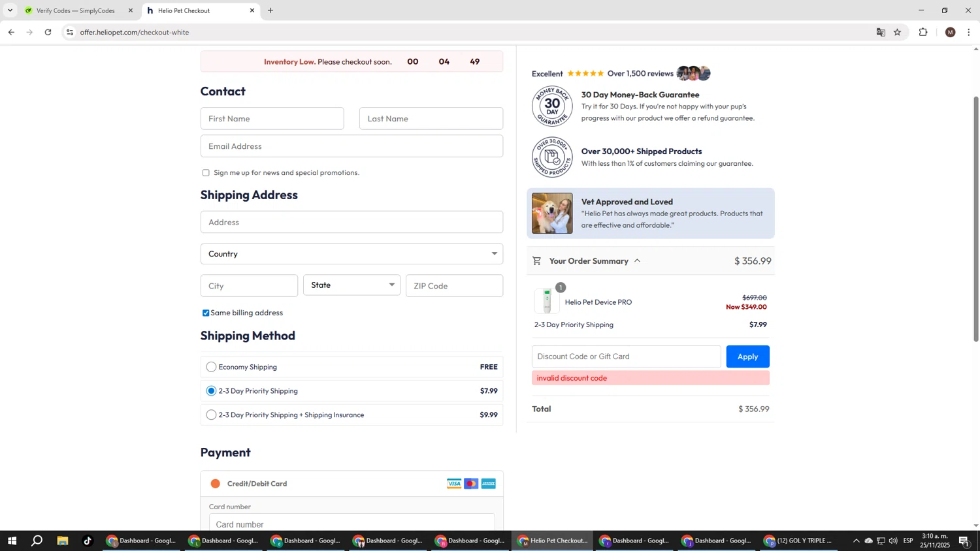Switch to Helio Pet Checkout taskbar window
The image size is (980, 551).
[x=553, y=541]
